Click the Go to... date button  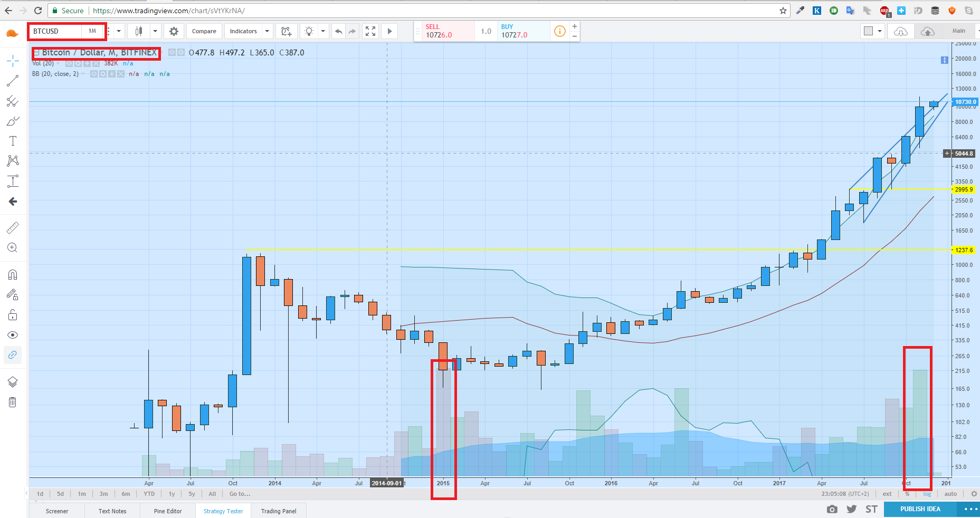point(240,494)
